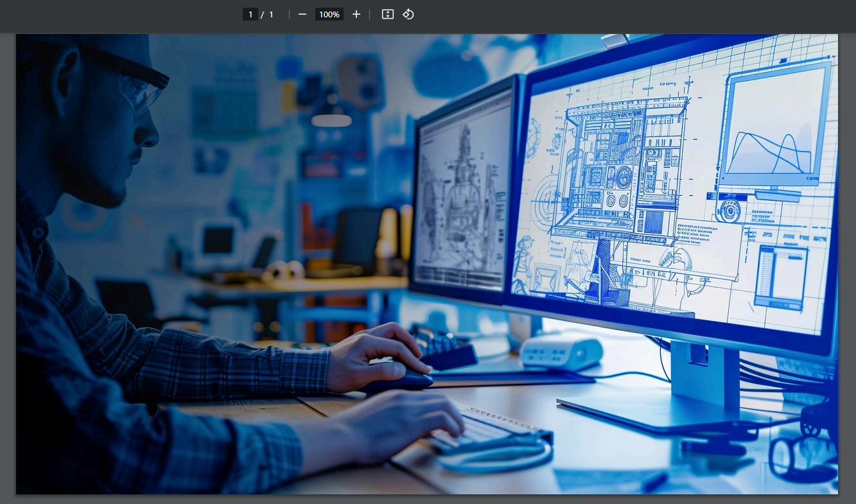Click the zoom out minus button
856x504 pixels.
302,14
